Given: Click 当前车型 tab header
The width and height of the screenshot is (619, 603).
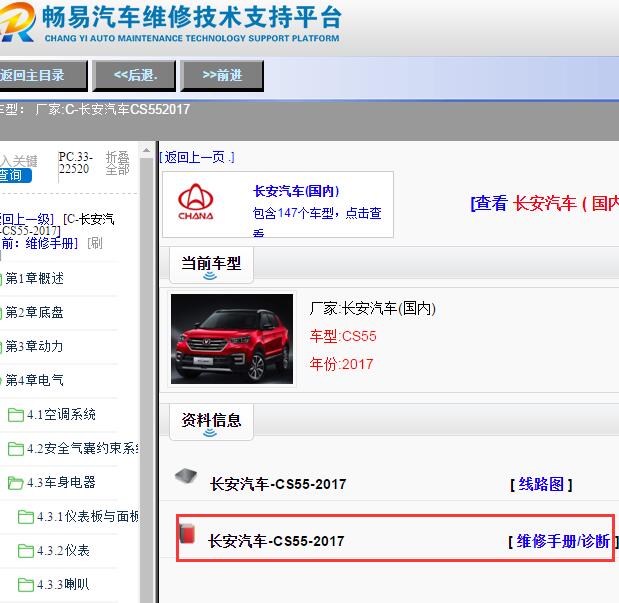Looking at the screenshot, I should coord(211,265).
